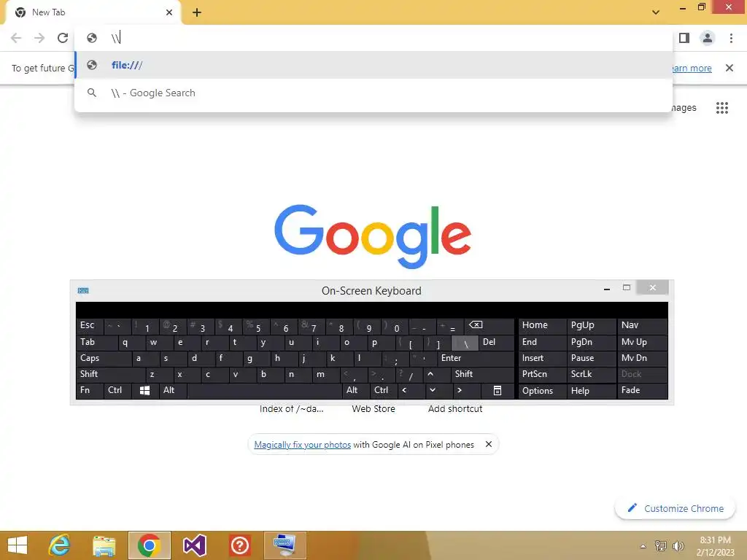Click the backspace key icon

(x=489, y=326)
